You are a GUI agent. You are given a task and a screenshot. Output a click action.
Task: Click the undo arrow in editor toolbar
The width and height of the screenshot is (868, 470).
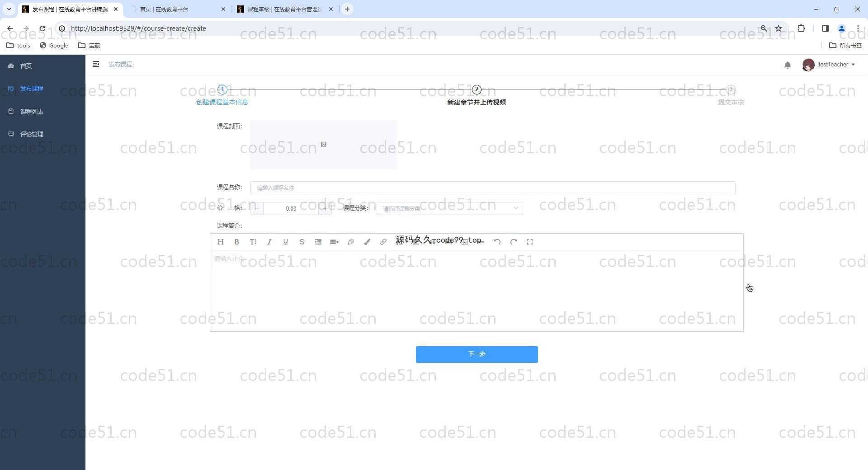497,242
